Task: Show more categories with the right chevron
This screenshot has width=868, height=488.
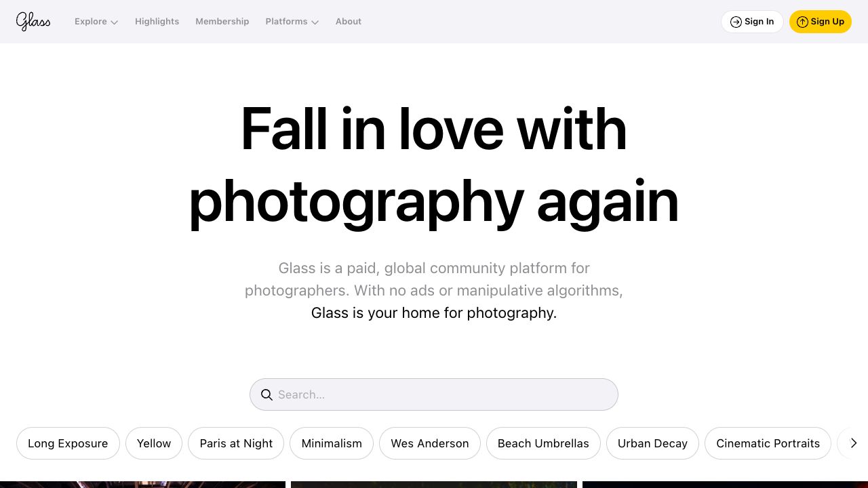Action: click(854, 443)
